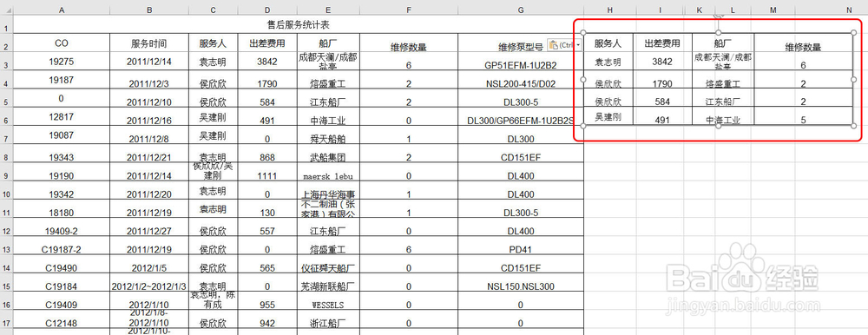
Task: Select the C19187-2 cell
Action: click(62, 246)
